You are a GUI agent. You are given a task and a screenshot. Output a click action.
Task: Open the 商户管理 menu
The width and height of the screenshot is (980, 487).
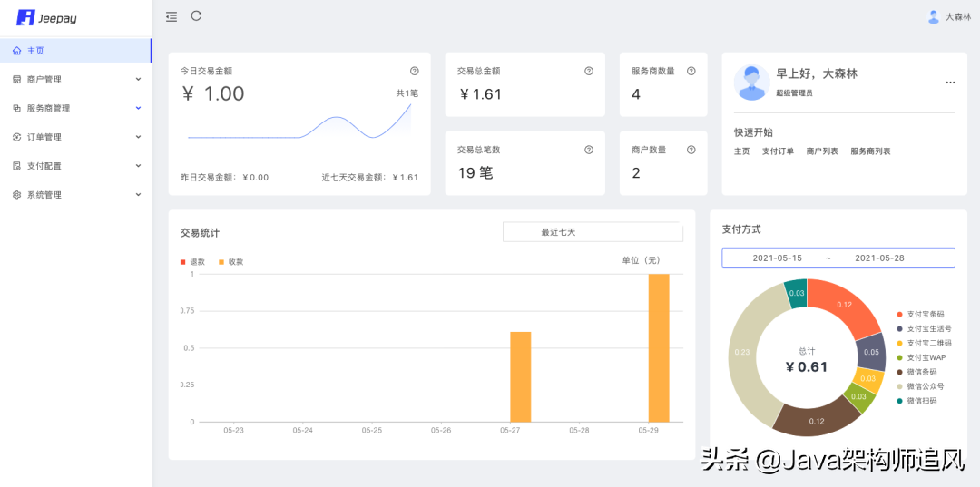coord(75,79)
